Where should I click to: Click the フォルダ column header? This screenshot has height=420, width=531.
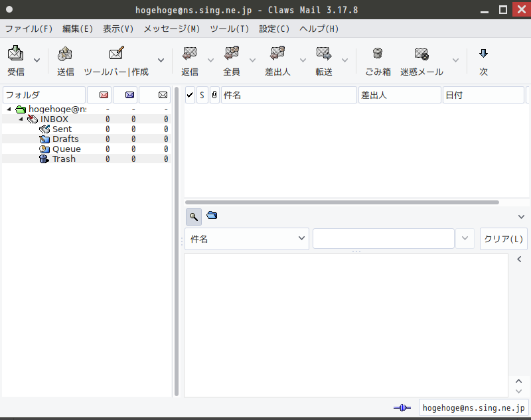(x=44, y=95)
